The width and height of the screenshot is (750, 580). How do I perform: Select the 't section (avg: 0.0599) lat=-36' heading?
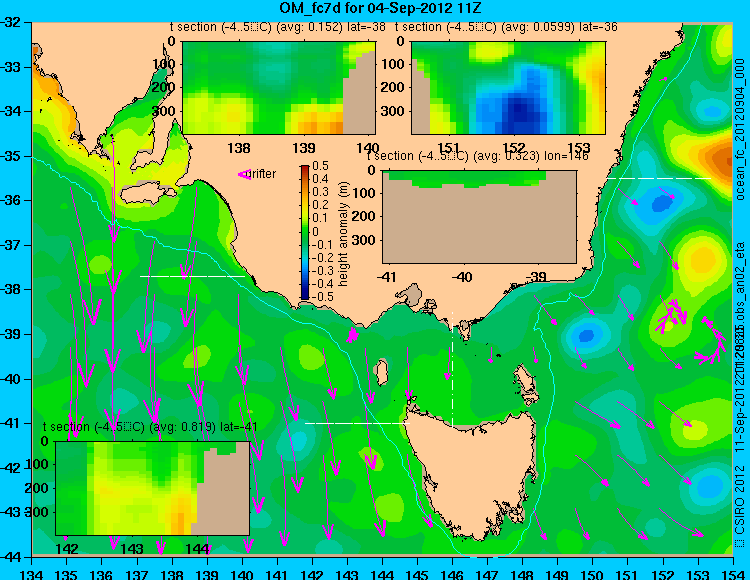pyautogui.click(x=506, y=27)
